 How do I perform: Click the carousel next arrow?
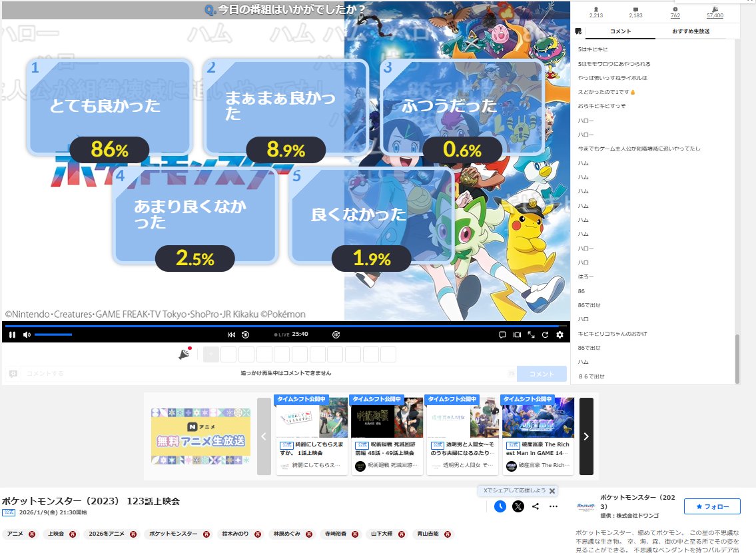click(x=585, y=436)
